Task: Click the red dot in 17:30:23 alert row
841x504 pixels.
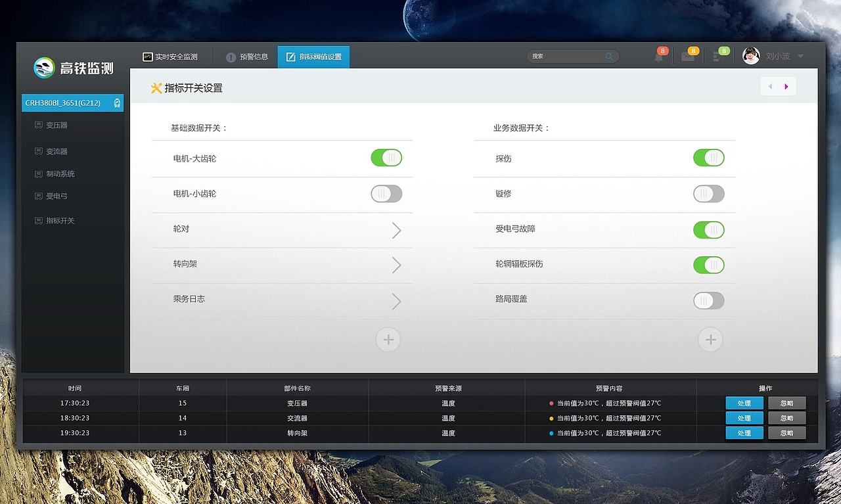Action: point(551,403)
